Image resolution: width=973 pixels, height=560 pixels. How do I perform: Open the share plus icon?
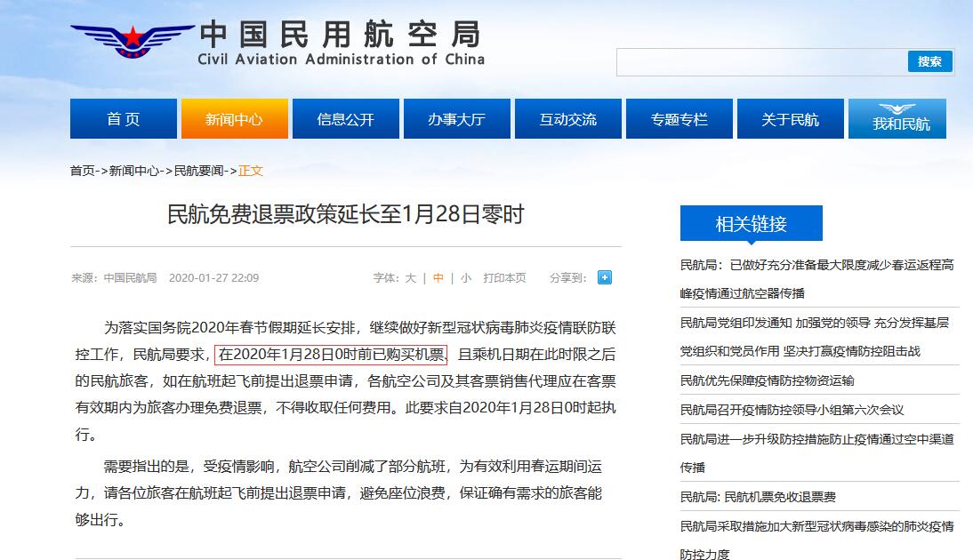(x=605, y=277)
